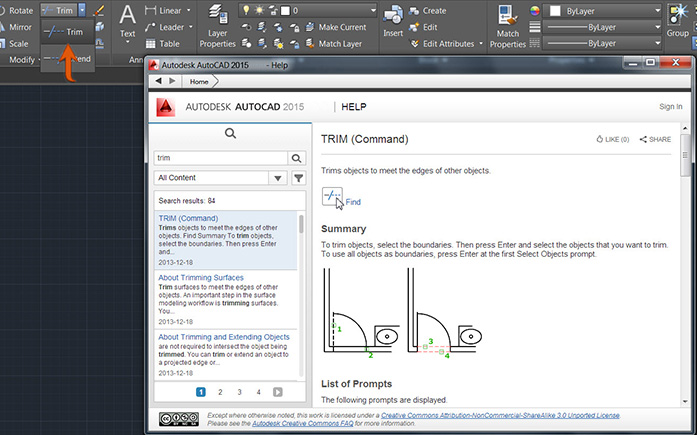This screenshot has height=435, width=698.
Task: Select the Scale tool
Action: coord(14,44)
